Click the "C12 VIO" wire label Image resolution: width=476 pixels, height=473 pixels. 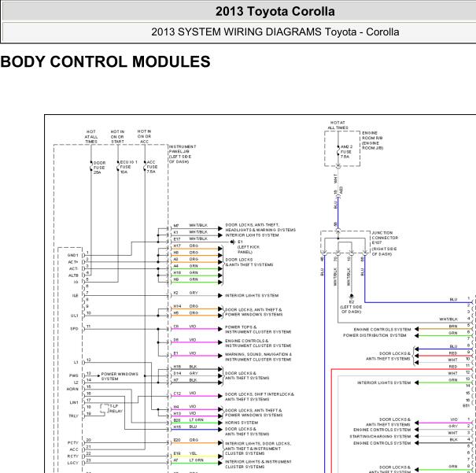pyautogui.click(x=185, y=394)
